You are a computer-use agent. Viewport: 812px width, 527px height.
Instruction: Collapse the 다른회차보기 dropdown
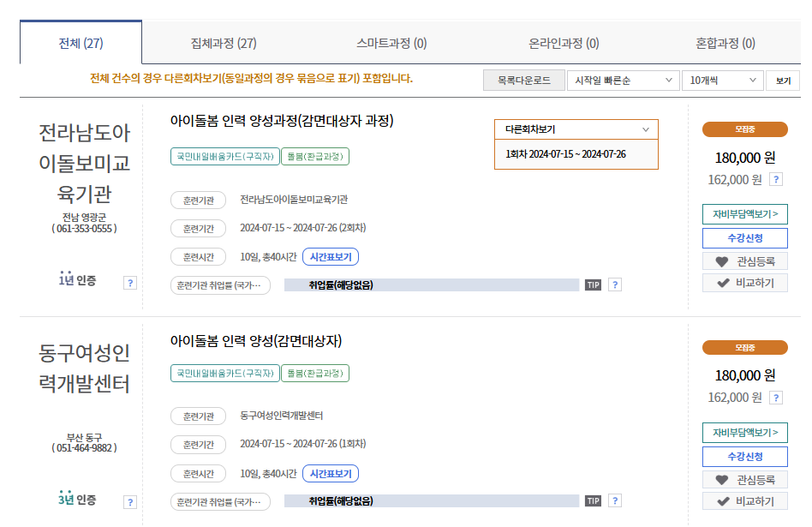click(x=576, y=129)
